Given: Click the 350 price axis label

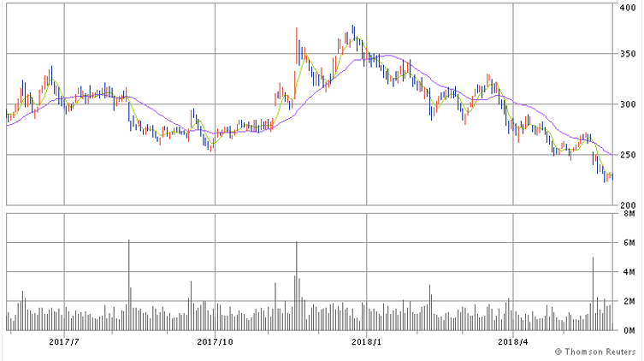Looking at the screenshot, I should tap(628, 54).
